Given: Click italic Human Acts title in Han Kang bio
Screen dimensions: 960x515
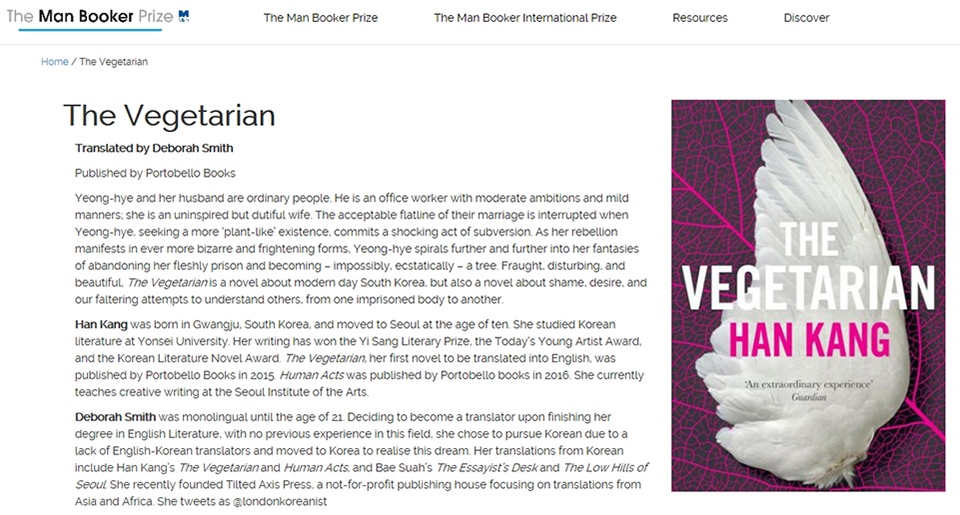Looking at the screenshot, I should tap(312, 375).
